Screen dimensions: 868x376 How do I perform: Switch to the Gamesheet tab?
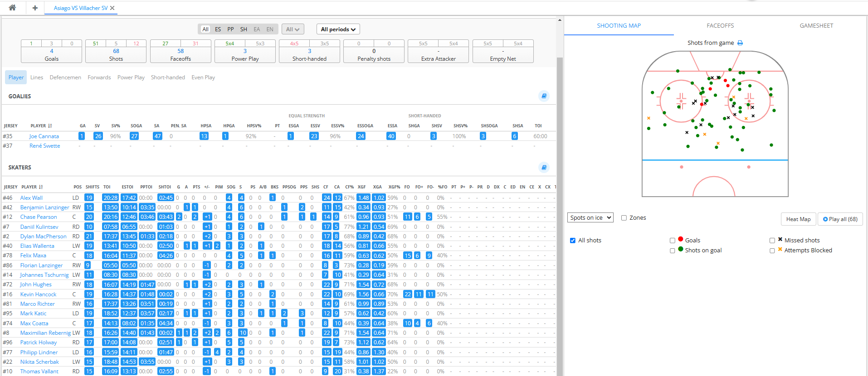[816, 26]
